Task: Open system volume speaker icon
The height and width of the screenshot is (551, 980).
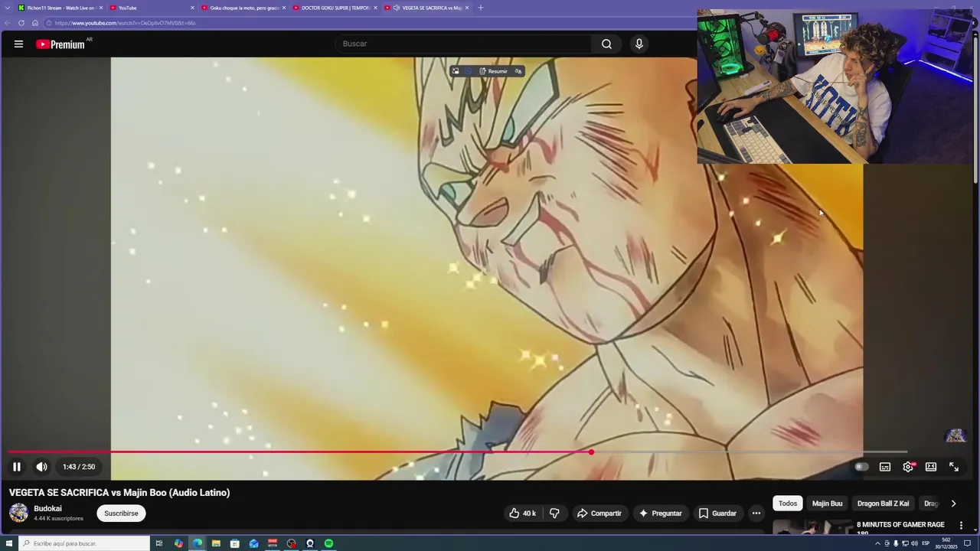Action: pos(914,543)
